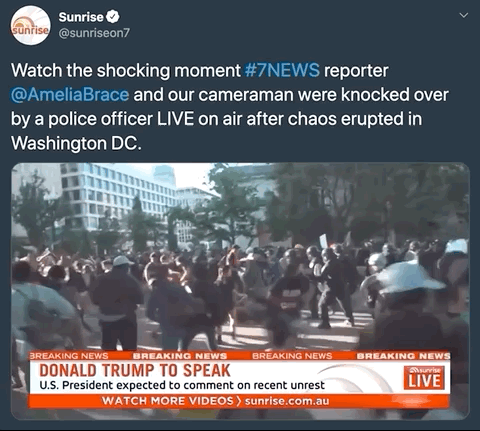
Task: Click the second BREAKING NEWS ticker label
Action: (x=180, y=356)
